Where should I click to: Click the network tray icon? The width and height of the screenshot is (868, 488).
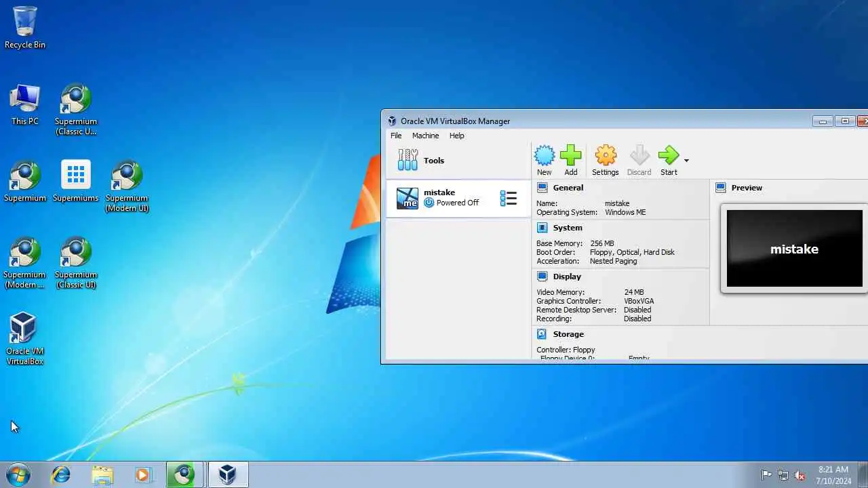point(783,475)
